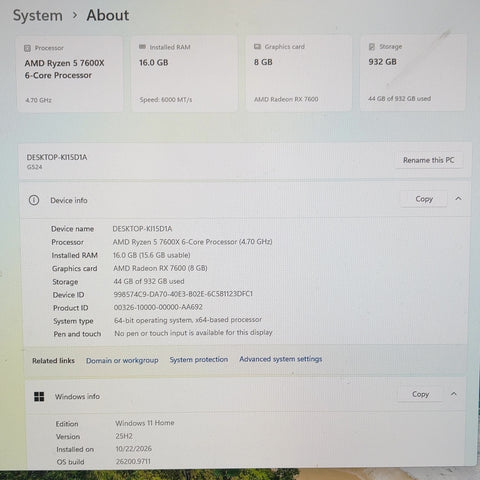Select the Storage summary card
The height and width of the screenshot is (480, 480).
coord(413,72)
